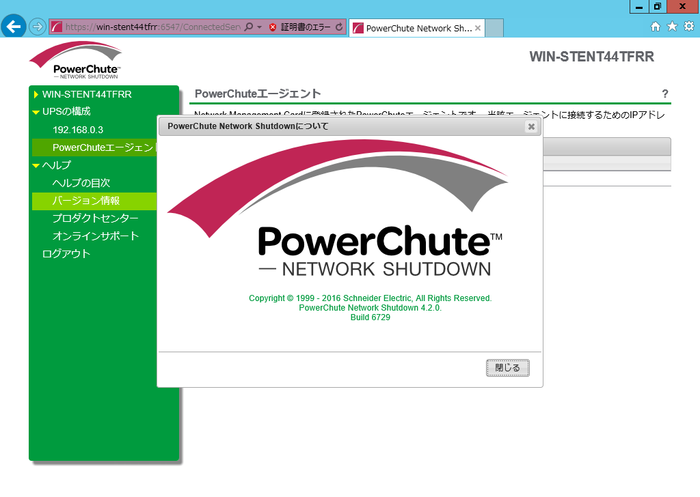Click the site favicon in address bar
Viewport: 700px width, 497px height.
tap(56, 27)
